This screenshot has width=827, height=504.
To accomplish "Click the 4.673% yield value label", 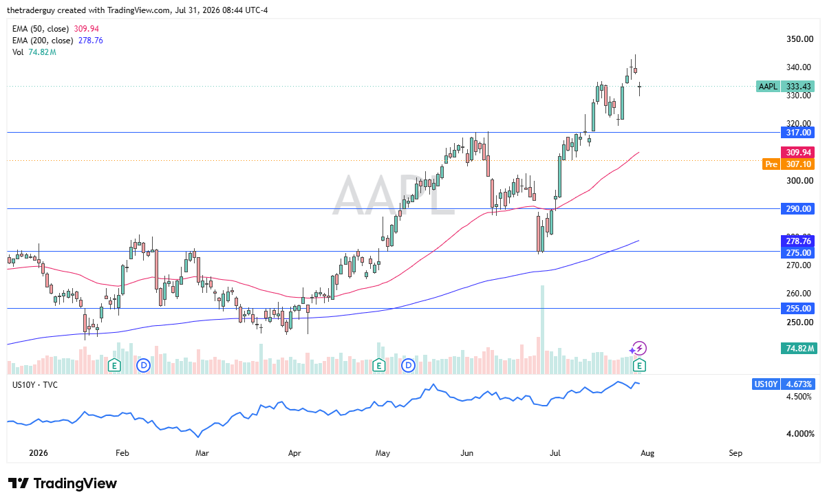I will 799,384.
